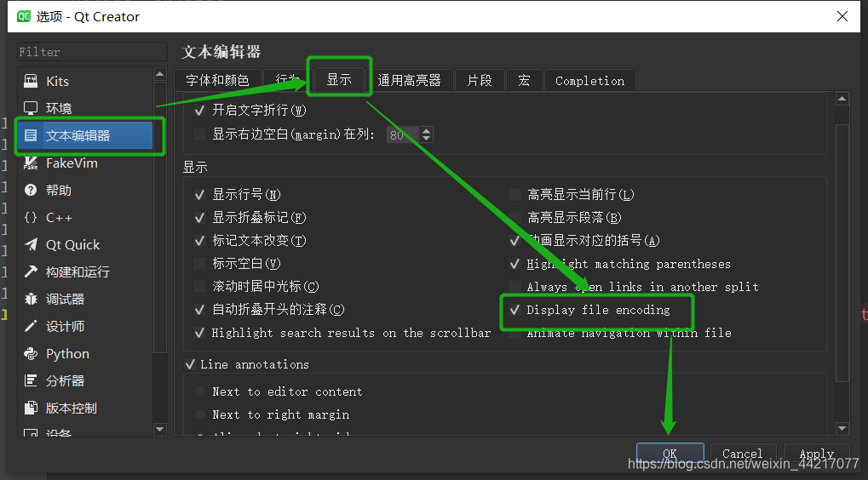Toggle Highlight search results on the scrollbar
The height and width of the screenshot is (480, 868).
coord(200,333)
